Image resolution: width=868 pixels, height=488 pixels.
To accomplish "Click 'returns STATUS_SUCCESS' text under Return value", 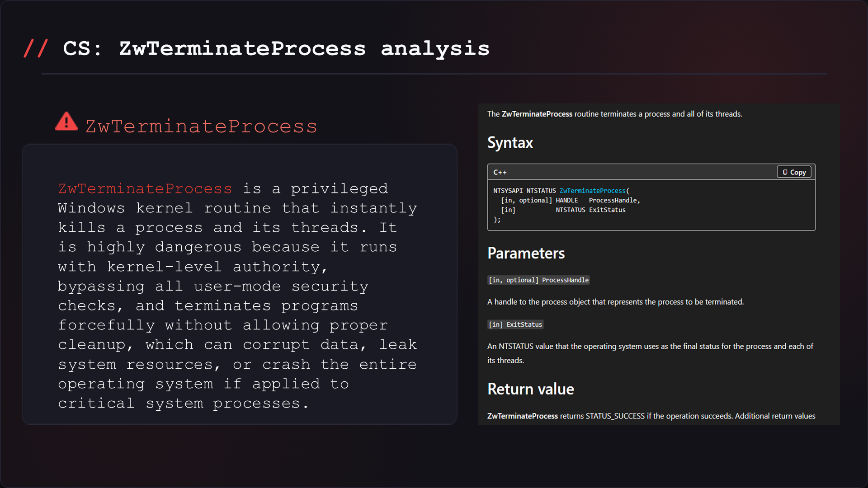I will [x=602, y=416].
